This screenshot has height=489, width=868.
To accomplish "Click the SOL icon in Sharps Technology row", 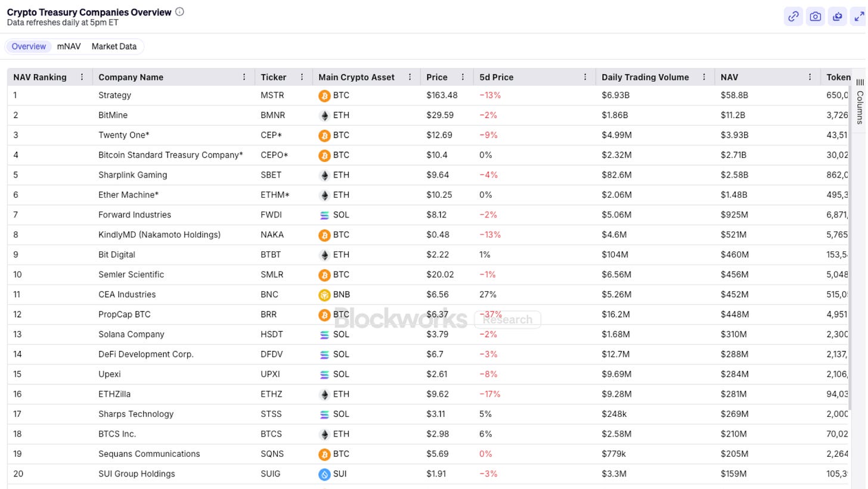I will coord(324,414).
